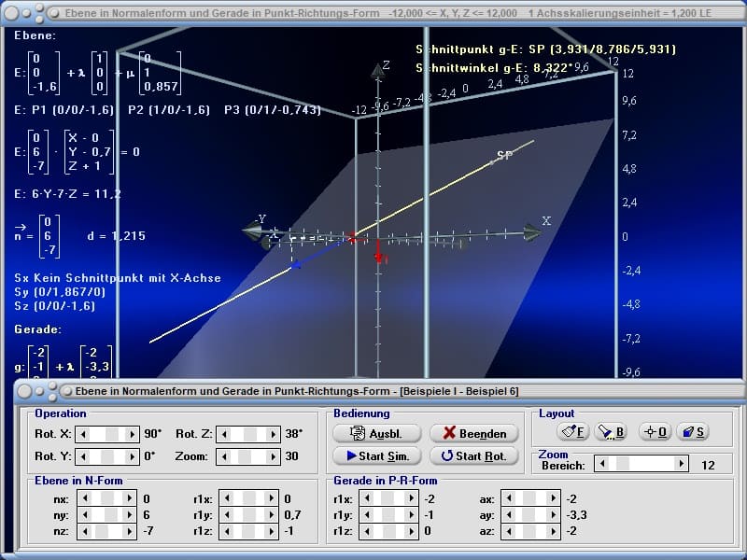Screen dimensions: 747x560
Task: Open the Layout F brush button
Action: (x=572, y=432)
